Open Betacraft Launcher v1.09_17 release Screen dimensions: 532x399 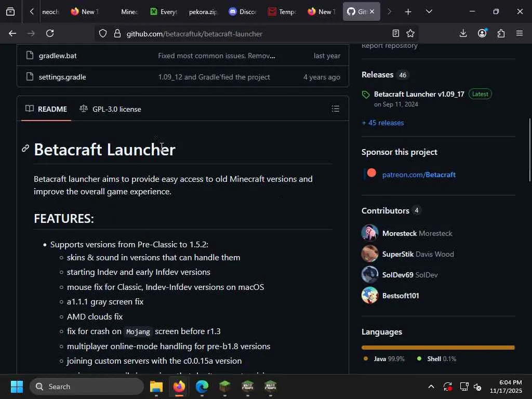[x=419, y=94]
